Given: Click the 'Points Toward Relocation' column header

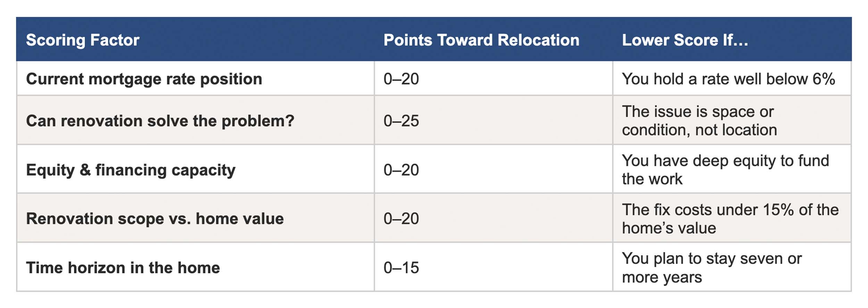Looking at the screenshot, I should click(481, 40).
